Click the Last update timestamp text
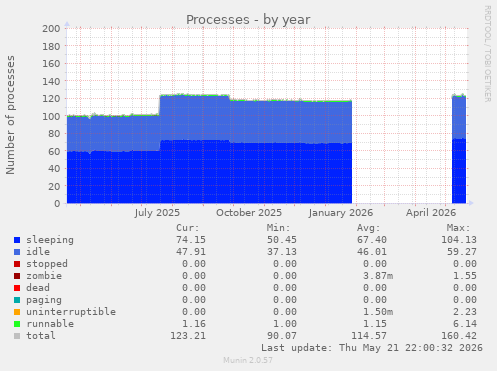The image size is (497, 371). (372, 348)
